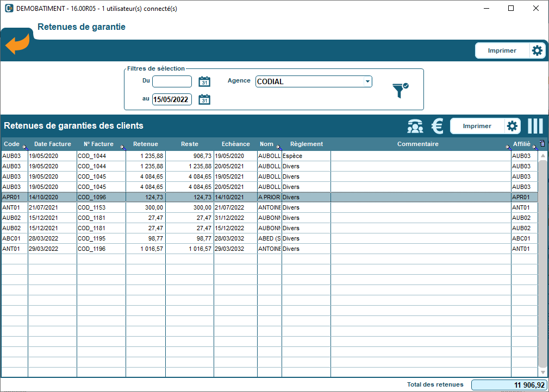Select Espèce in the Règlement column

[306, 156]
